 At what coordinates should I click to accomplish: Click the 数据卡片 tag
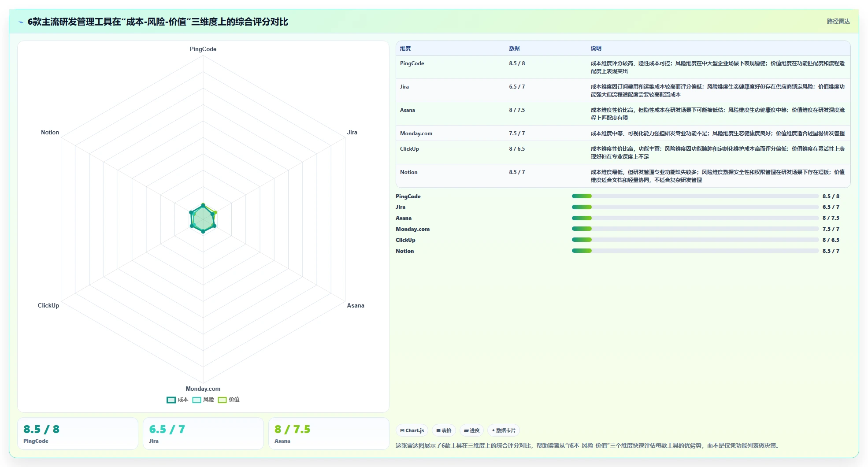(503, 430)
